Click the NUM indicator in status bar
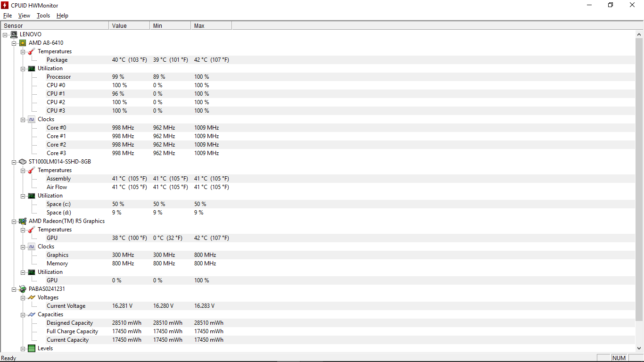The image size is (644, 362). point(619,358)
